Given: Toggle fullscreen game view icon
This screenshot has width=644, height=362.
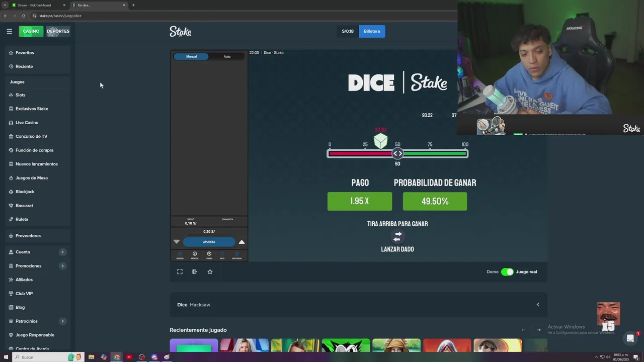Looking at the screenshot, I should pos(180,271).
